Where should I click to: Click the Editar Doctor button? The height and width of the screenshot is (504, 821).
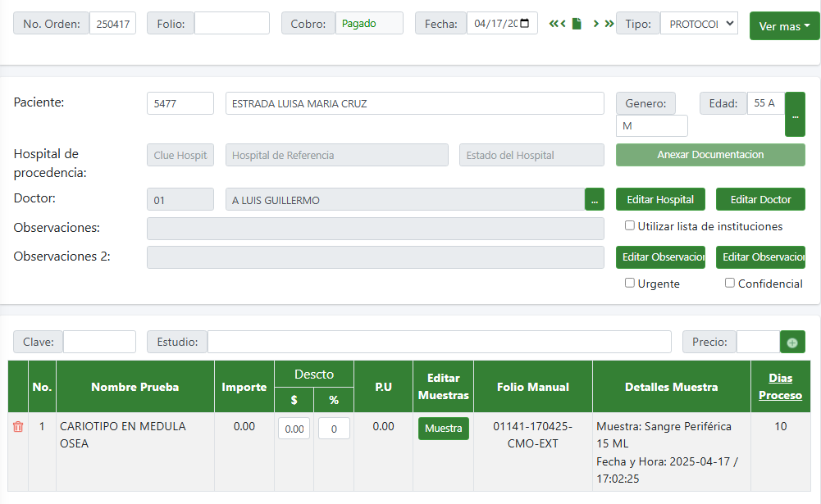[x=760, y=200]
